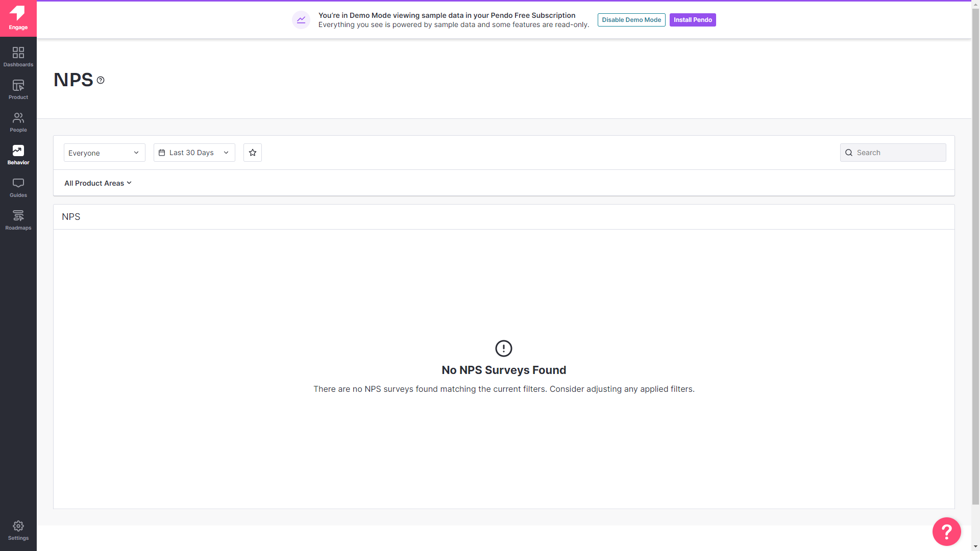Toggle the star favorite filter button
The width and height of the screenshot is (980, 551).
(253, 153)
